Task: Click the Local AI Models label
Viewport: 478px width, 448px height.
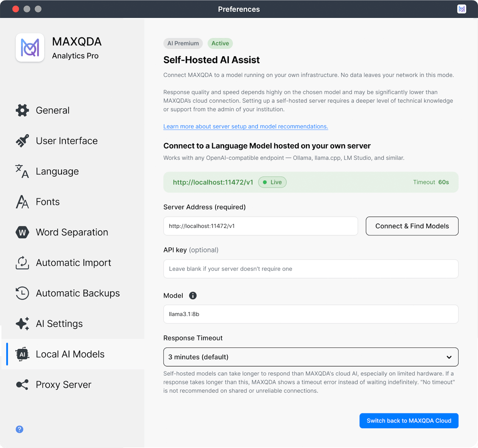Action: (70, 354)
